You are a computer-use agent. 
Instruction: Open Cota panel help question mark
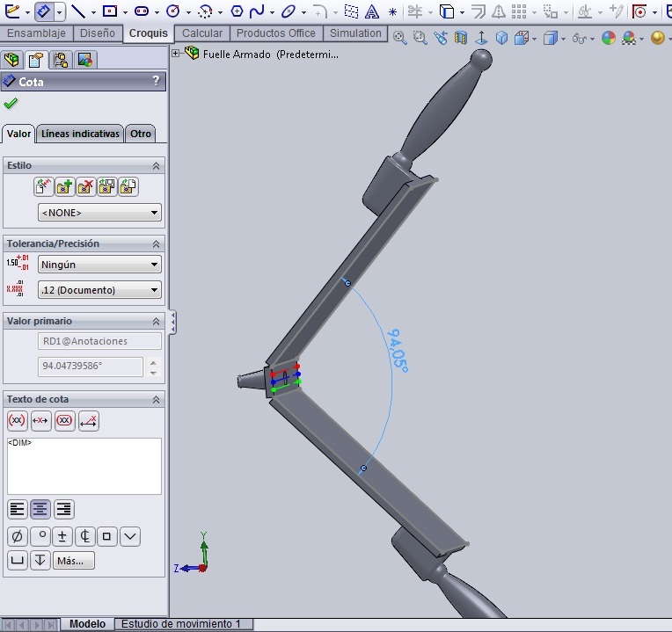pos(156,81)
